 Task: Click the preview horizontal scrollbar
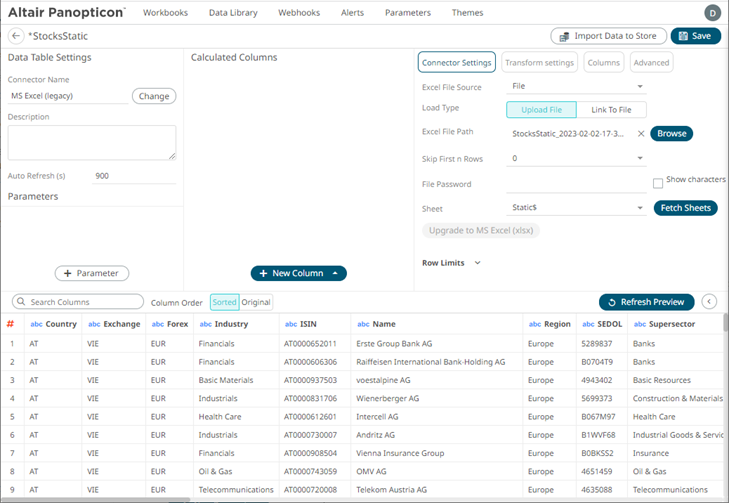(95, 500)
